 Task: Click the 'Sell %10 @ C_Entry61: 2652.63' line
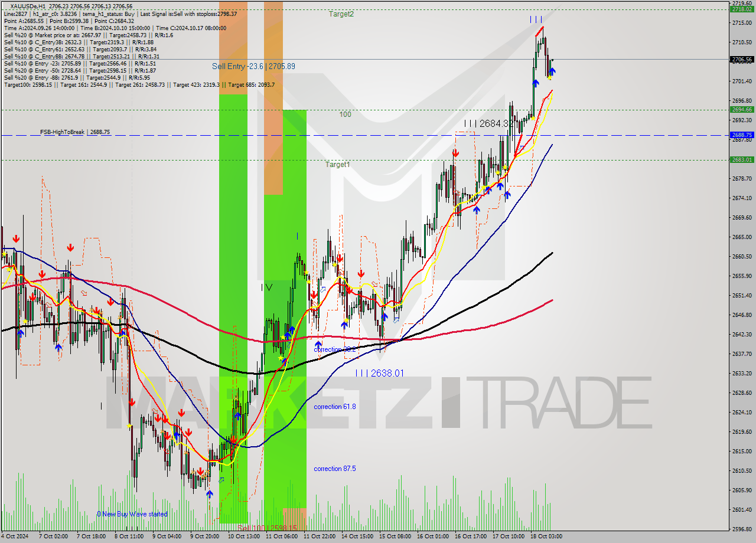tap(80, 49)
